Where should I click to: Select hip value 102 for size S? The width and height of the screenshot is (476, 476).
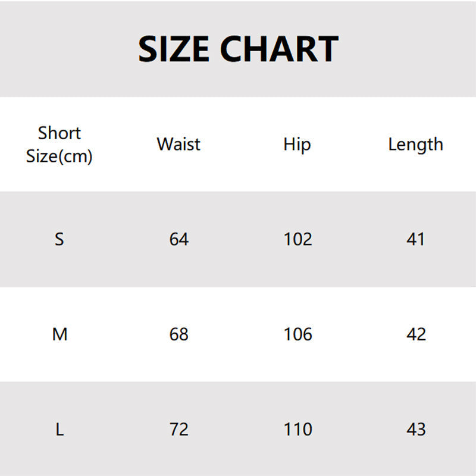tap(297, 239)
